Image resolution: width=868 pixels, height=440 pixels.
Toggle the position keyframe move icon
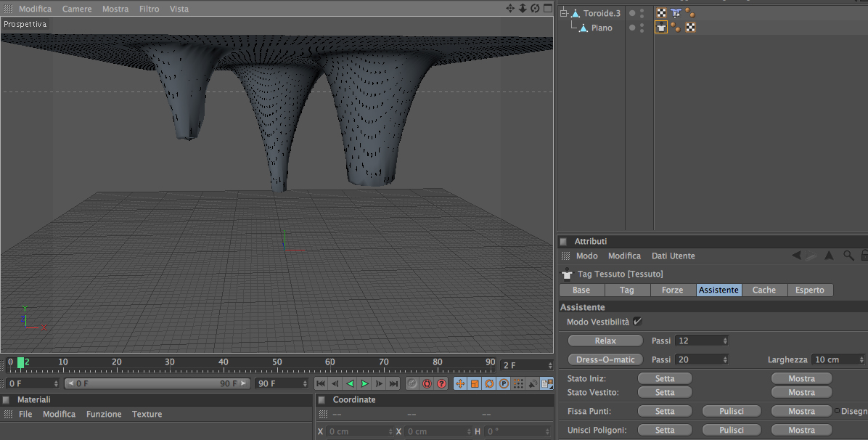[x=459, y=383]
